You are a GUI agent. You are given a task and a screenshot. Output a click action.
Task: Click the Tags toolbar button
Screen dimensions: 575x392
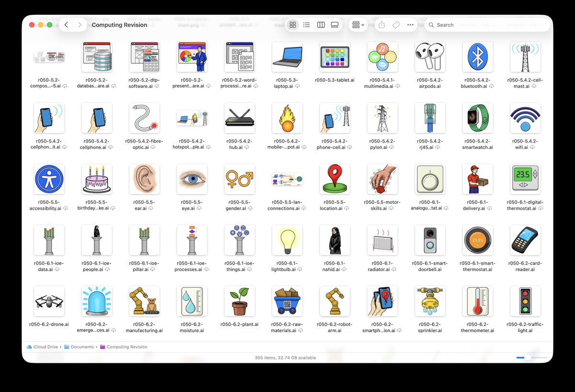[x=396, y=25]
